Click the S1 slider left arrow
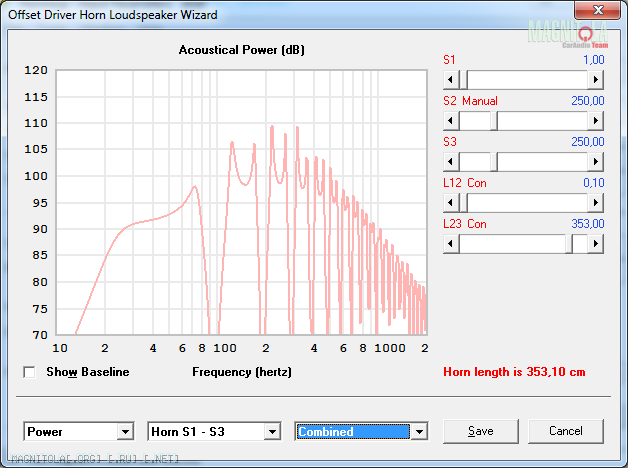Image resolution: width=628 pixels, height=468 pixels. [451, 80]
